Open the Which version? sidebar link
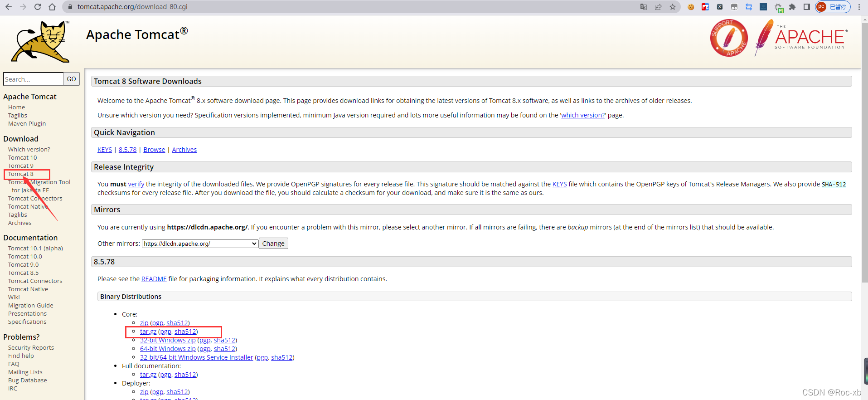Screen dimensions: 868x400 pyautogui.click(x=29, y=150)
